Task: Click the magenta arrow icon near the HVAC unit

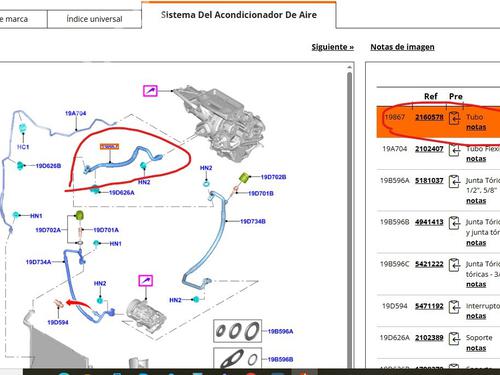Action: [x=150, y=91]
